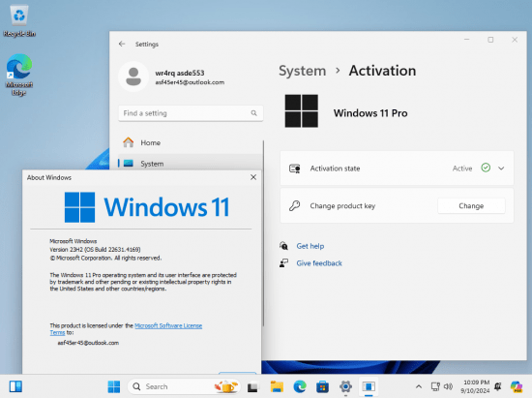Screen dimensions: 532x398
Task: Click the Get help icon
Action: click(283, 246)
